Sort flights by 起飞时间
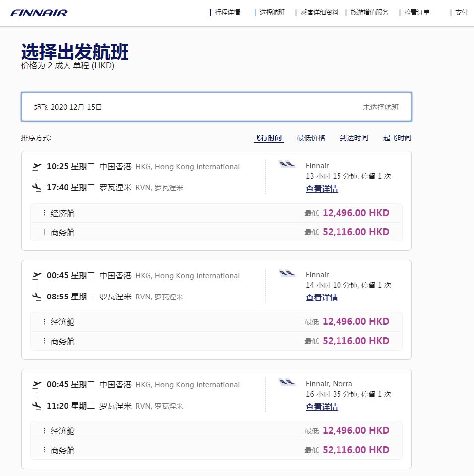Image resolution: width=474 pixels, height=476 pixels. point(397,138)
